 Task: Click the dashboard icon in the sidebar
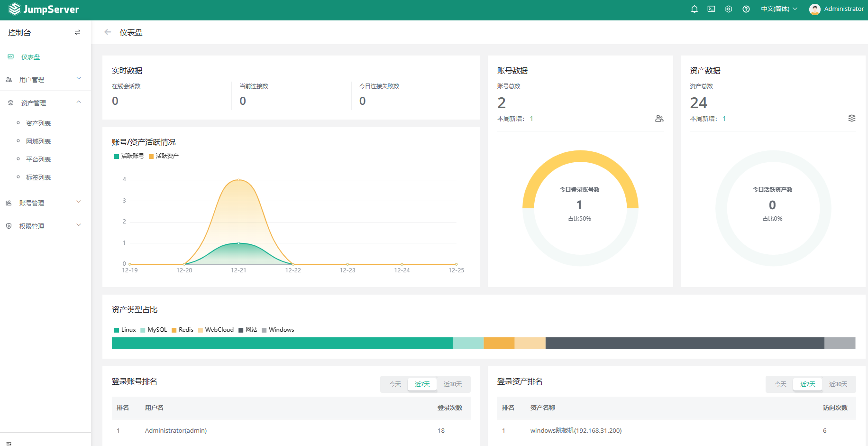coord(10,57)
